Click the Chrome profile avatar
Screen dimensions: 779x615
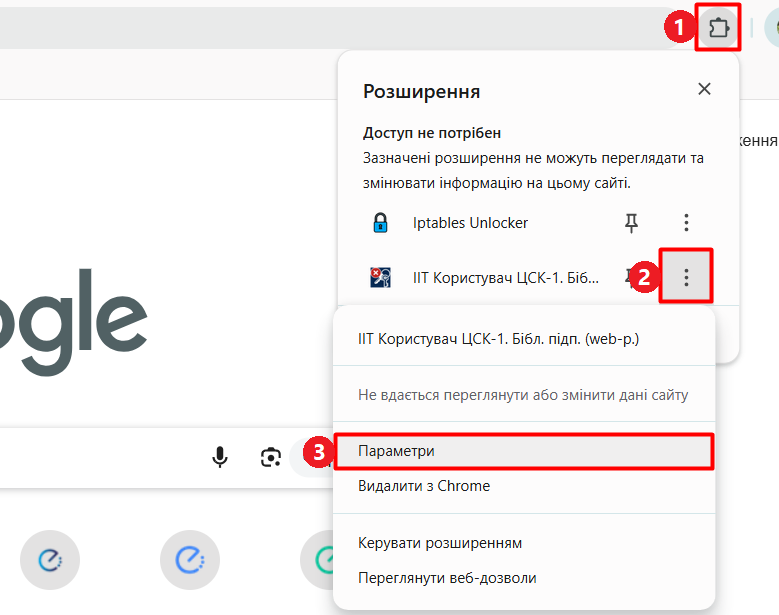point(772,28)
